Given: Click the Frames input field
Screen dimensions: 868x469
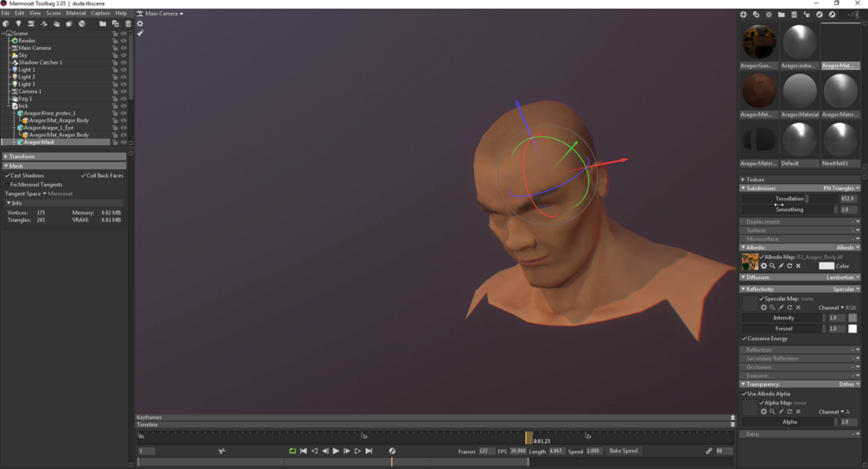Looking at the screenshot, I should (485, 451).
